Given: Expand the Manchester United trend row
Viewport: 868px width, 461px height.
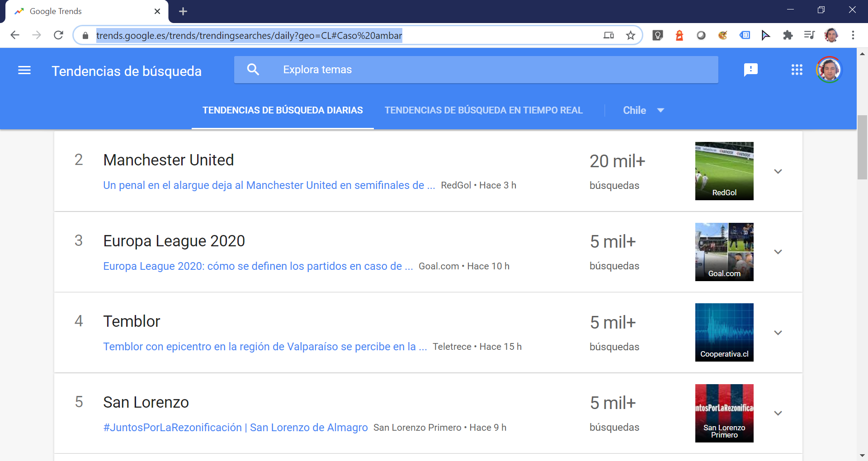Looking at the screenshot, I should pos(778,171).
